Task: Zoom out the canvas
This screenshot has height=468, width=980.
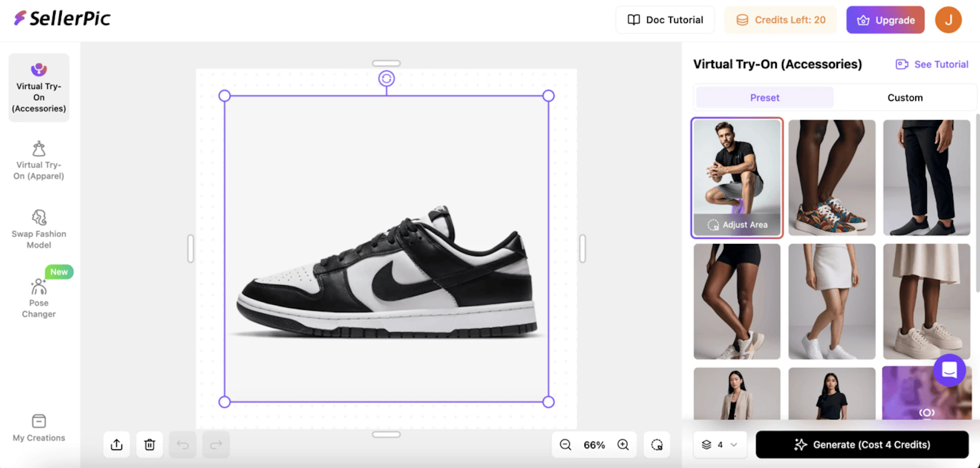Action: click(x=566, y=445)
